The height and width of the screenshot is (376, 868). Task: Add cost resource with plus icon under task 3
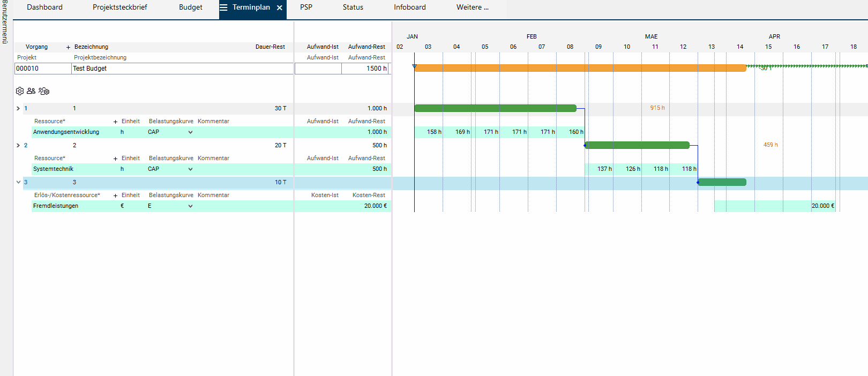[115, 195]
